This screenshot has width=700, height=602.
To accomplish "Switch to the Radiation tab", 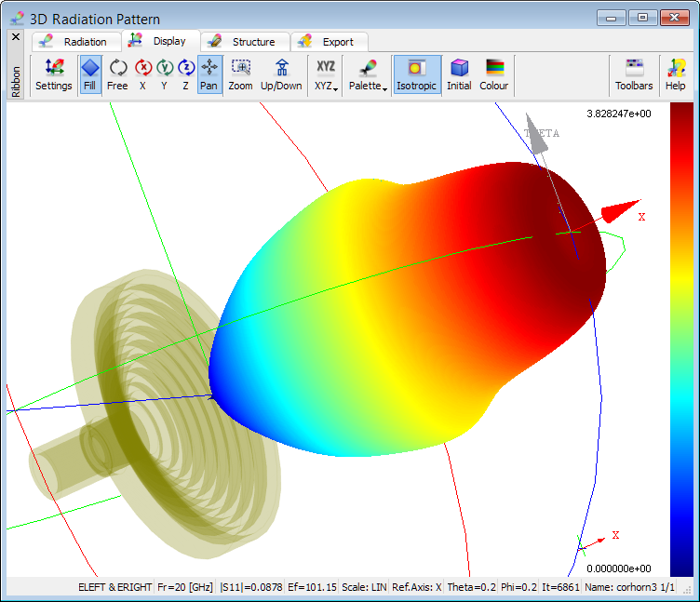I will (x=76, y=42).
